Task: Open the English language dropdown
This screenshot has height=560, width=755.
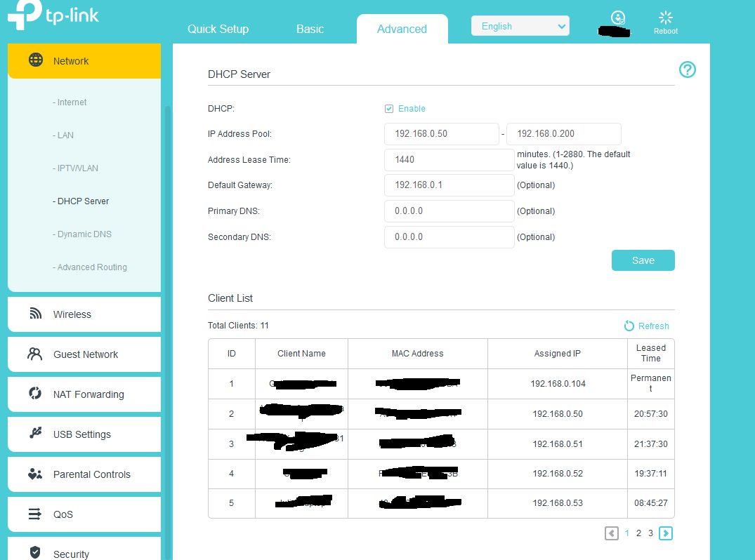Action: tap(520, 27)
